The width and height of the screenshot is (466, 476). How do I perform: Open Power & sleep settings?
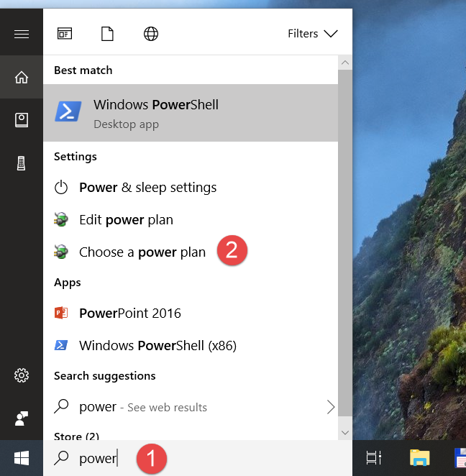(x=147, y=188)
